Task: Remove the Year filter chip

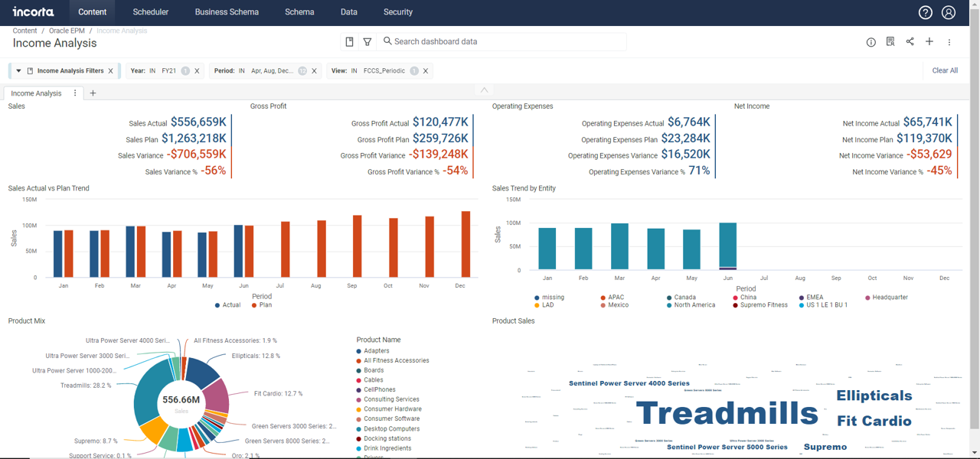Action: [x=198, y=71]
